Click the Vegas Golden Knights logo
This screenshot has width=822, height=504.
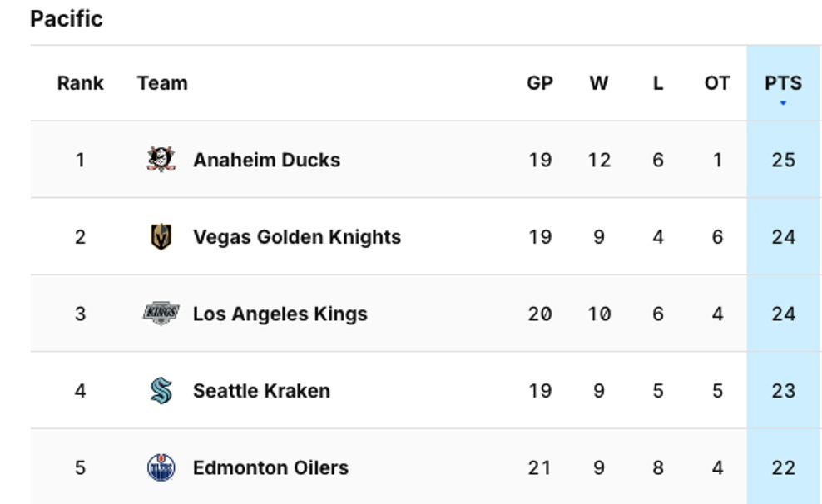click(161, 237)
